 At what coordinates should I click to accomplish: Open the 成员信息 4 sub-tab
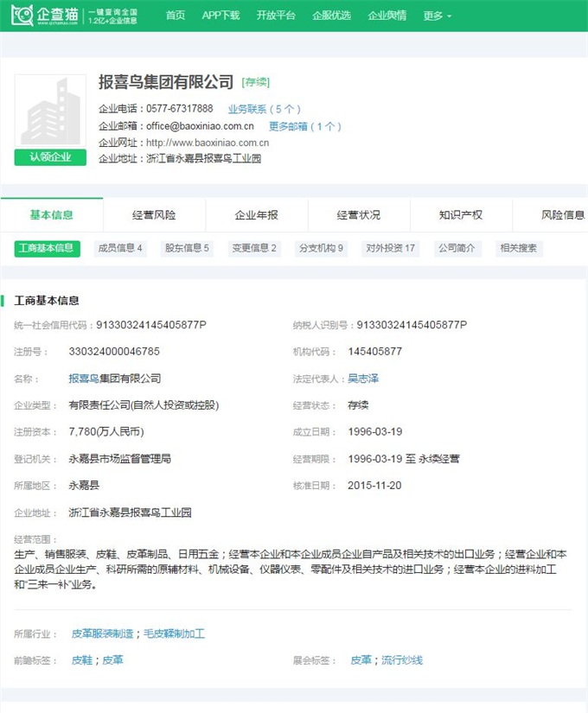point(120,248)
